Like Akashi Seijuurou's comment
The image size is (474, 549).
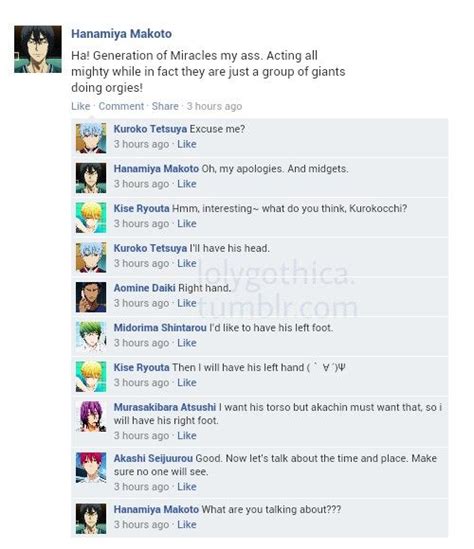tap(187, 487)
